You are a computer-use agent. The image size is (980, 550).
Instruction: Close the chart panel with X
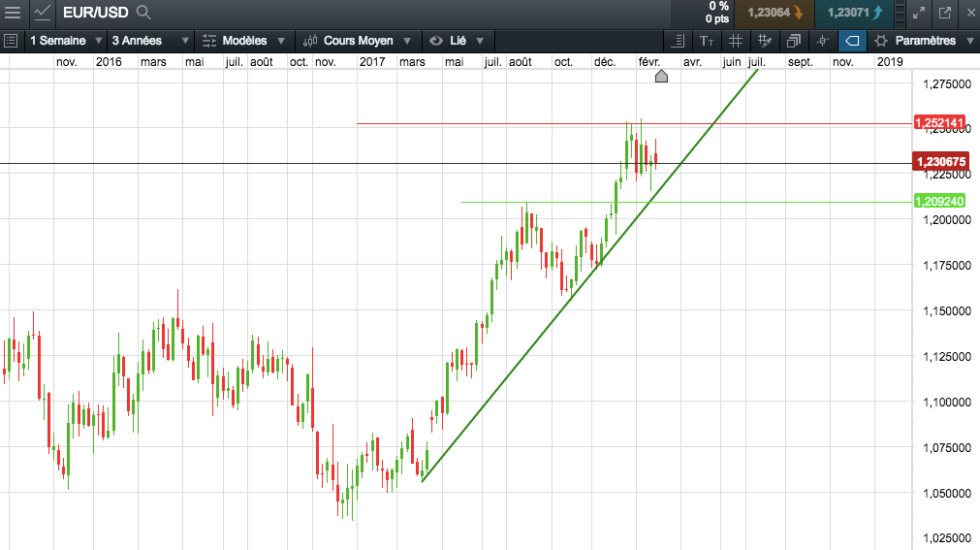(x=970, y=13)
